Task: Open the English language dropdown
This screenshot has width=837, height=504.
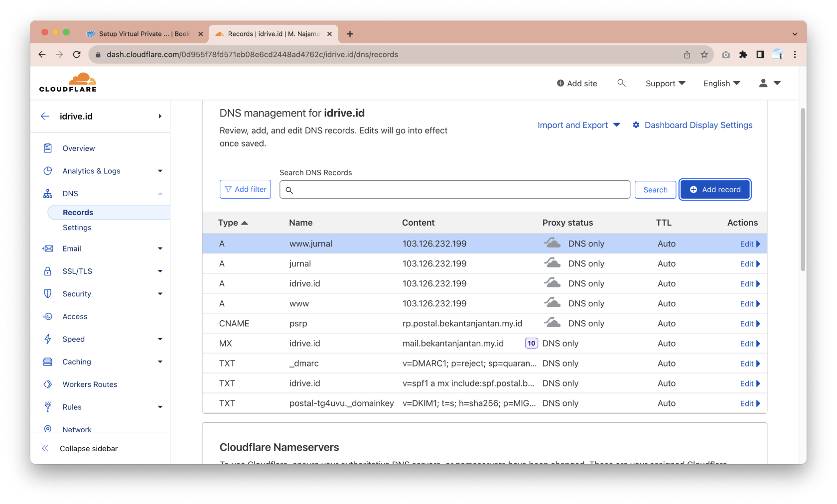Action: [x=721, y=83]
